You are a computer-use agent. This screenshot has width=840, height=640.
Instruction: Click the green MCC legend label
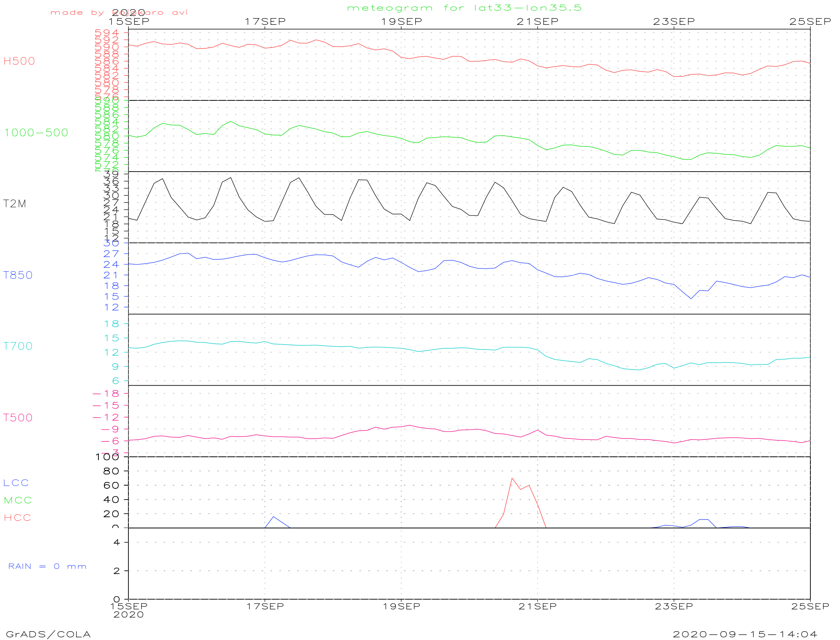(18, 500)
